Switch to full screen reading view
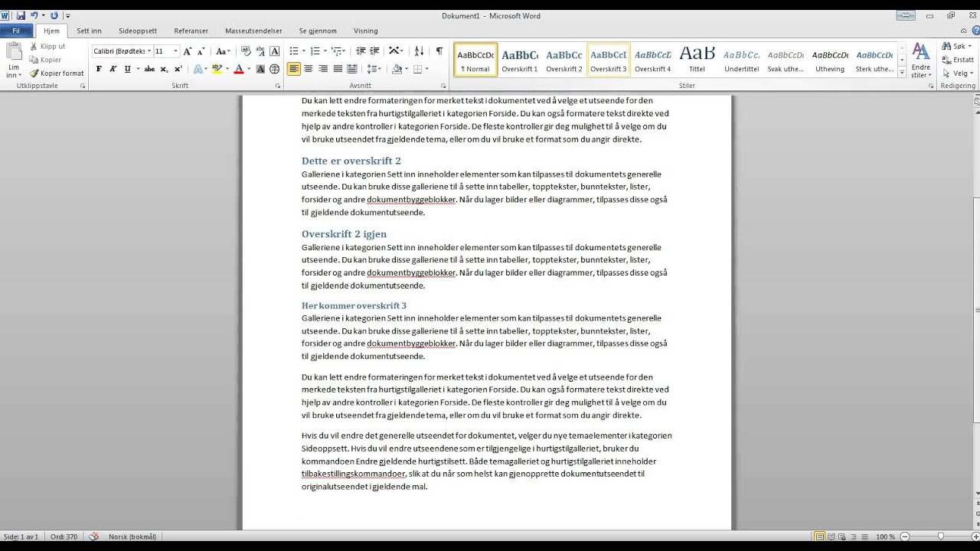 pyautogui.click(x=832, y=536)
